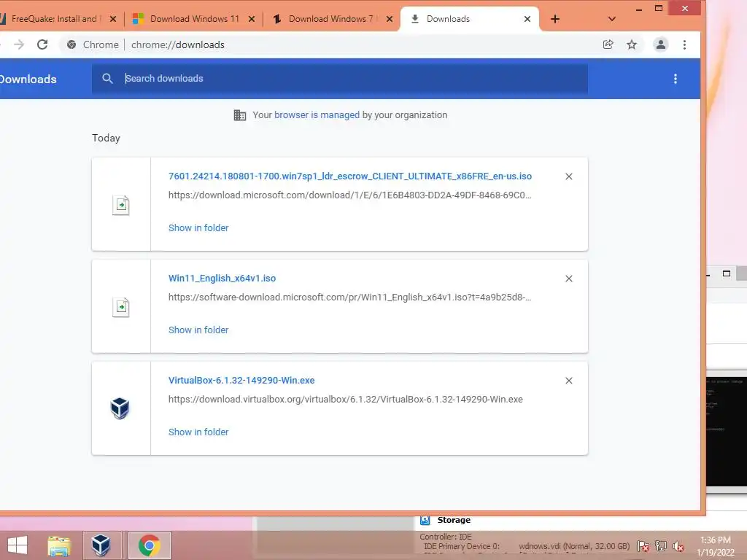Open File Explorer from the taskbar

click(x=59, y=545)
